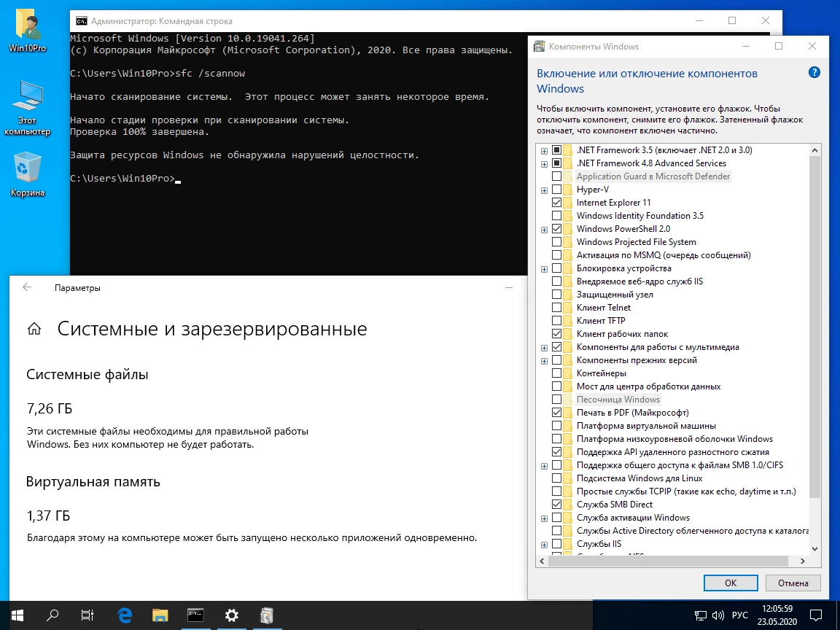This screenshot has height=630, width=840.
Task: Select Песочница Windows row
Action: click(x=618, y=399)
